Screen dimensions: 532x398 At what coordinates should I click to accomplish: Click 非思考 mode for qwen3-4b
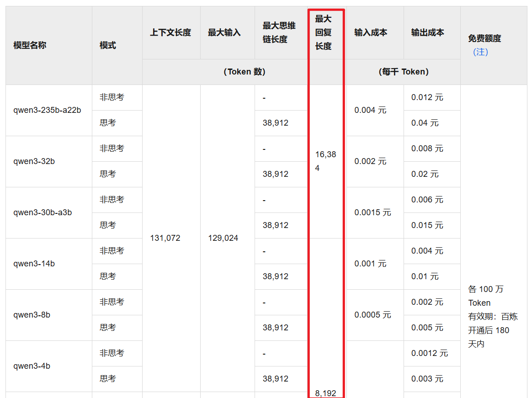tap(112, 354)
